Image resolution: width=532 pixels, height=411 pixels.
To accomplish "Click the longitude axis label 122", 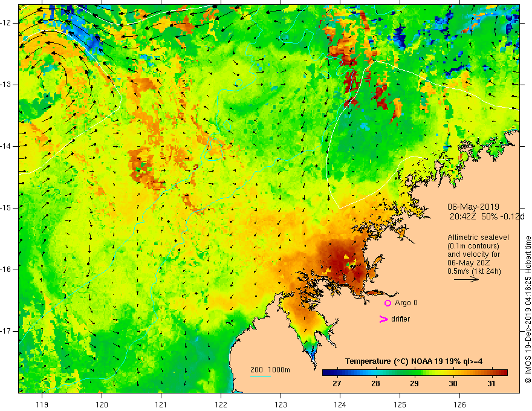I will click(x=221, y=404).
